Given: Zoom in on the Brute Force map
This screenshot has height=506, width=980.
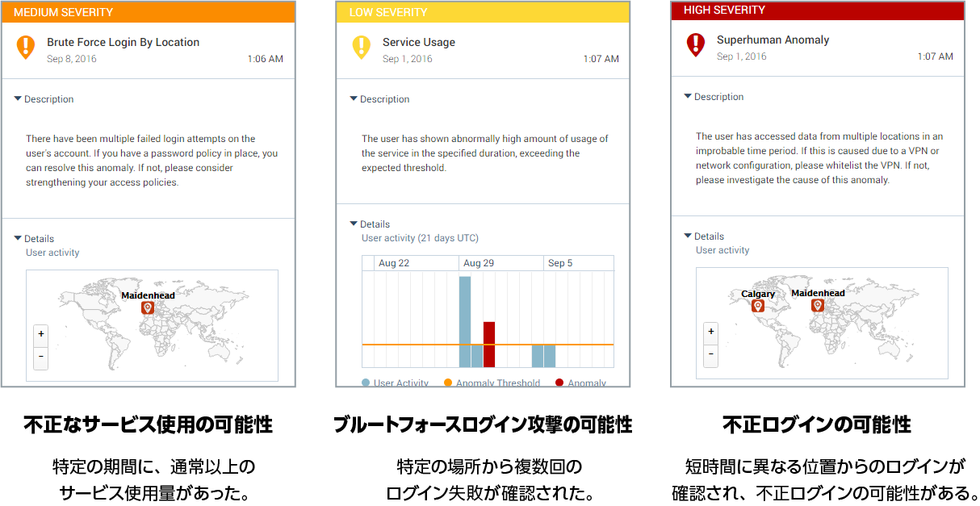Looking at the screenshot, I should tap(41, 334).
